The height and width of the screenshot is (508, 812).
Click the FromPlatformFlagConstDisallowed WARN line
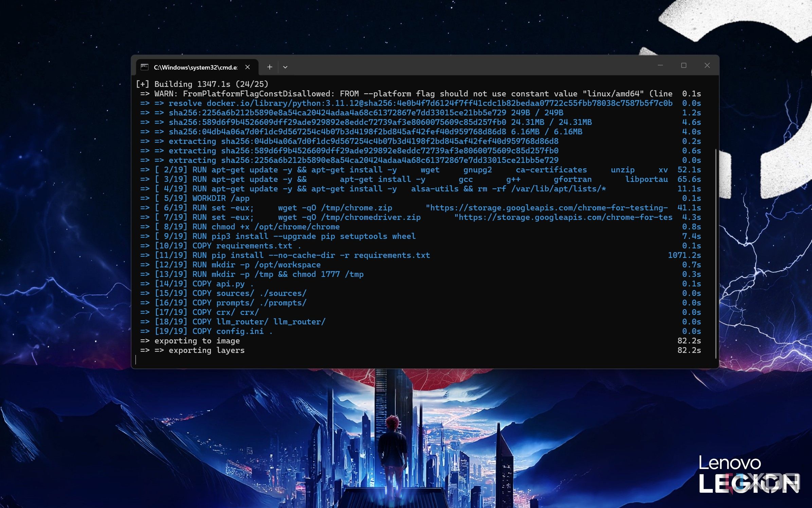[x=418, y=94]
